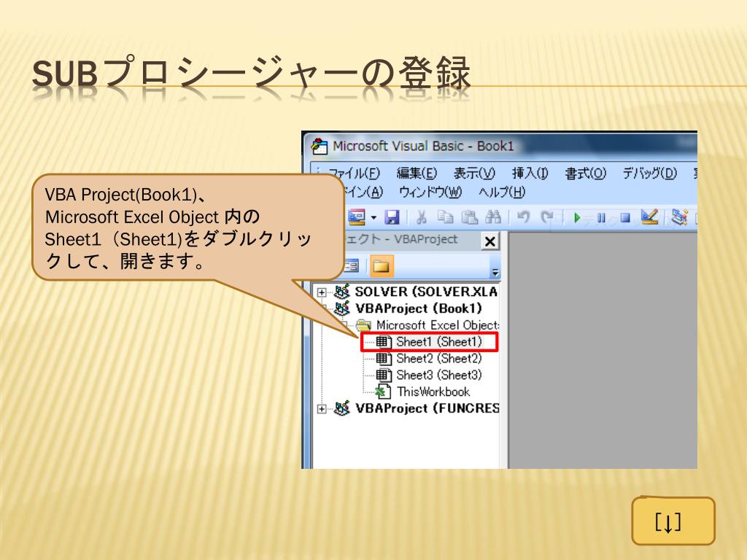The image size is (747, 560).
Task: Click the VBAProject (FUNCRES) project icon
Action: (x=342, y=408)
